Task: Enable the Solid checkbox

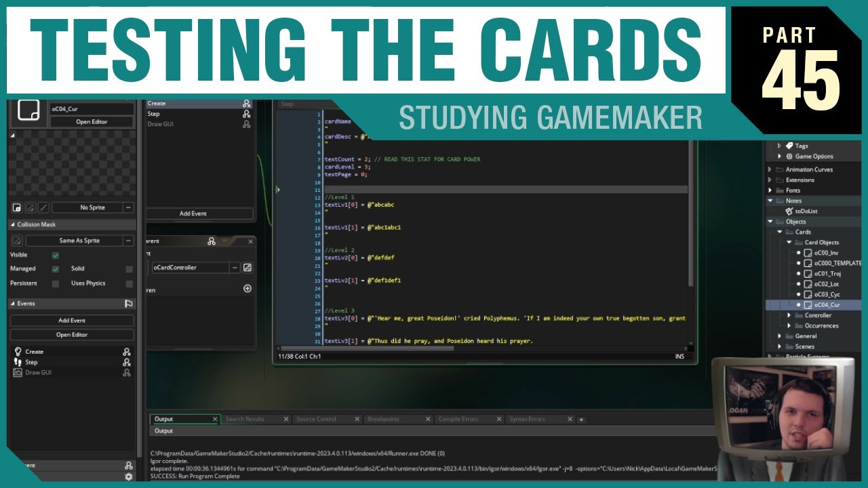Action: pyautogui.click(x=129, y=269)
